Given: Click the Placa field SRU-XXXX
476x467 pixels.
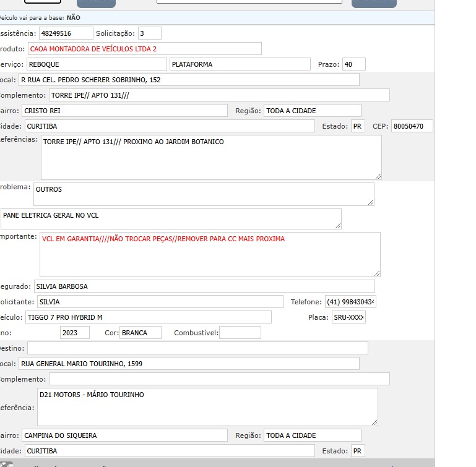Looking at the screenshot, I should 348,317.
